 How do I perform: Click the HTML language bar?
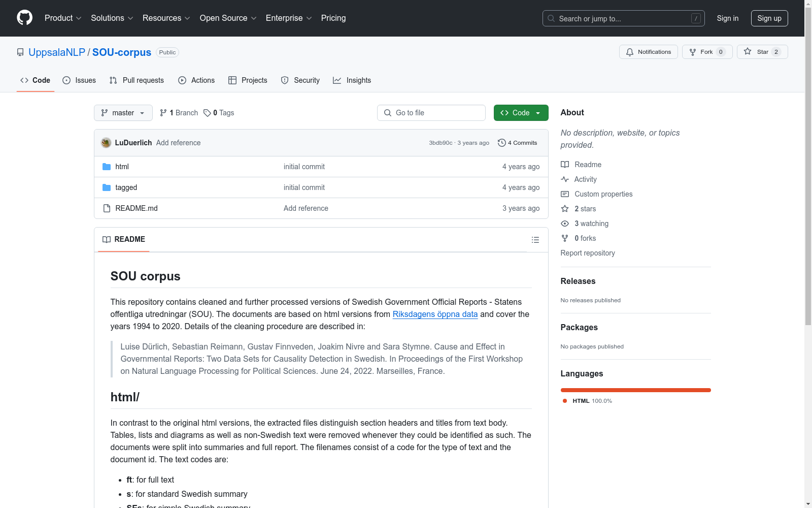point(636,390)
